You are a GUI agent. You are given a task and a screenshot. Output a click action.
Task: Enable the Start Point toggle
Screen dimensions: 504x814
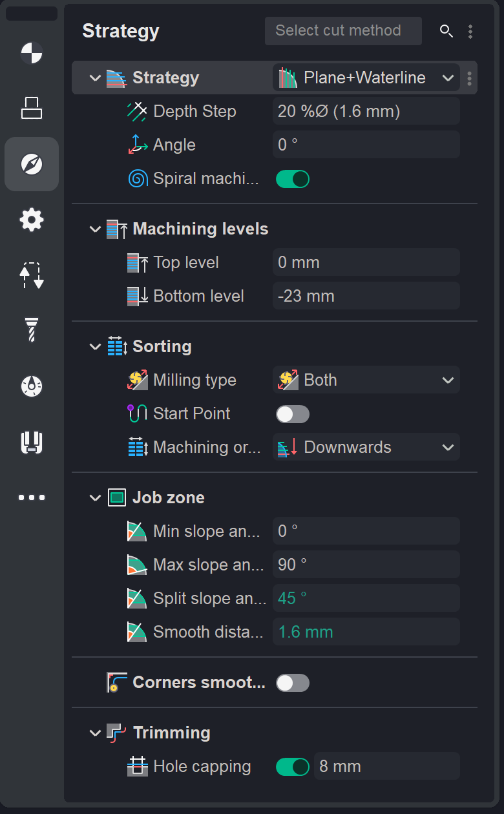pos(293,414)
